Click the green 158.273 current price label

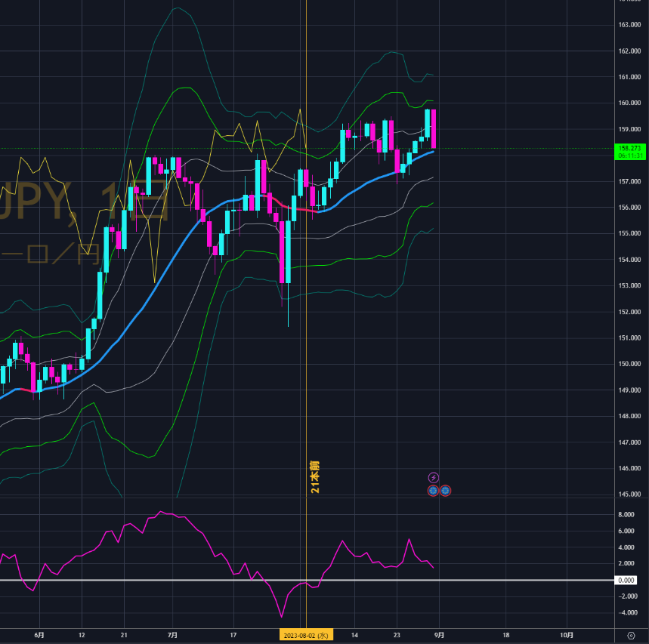click(x=630, y=152)
